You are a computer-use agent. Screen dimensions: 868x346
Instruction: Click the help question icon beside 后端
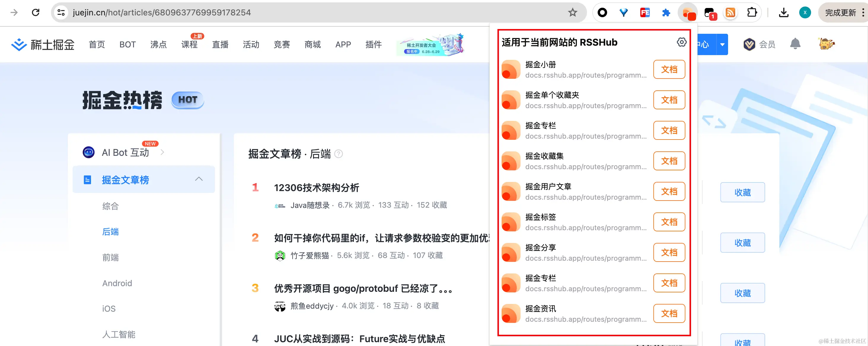tap(338, 154)
